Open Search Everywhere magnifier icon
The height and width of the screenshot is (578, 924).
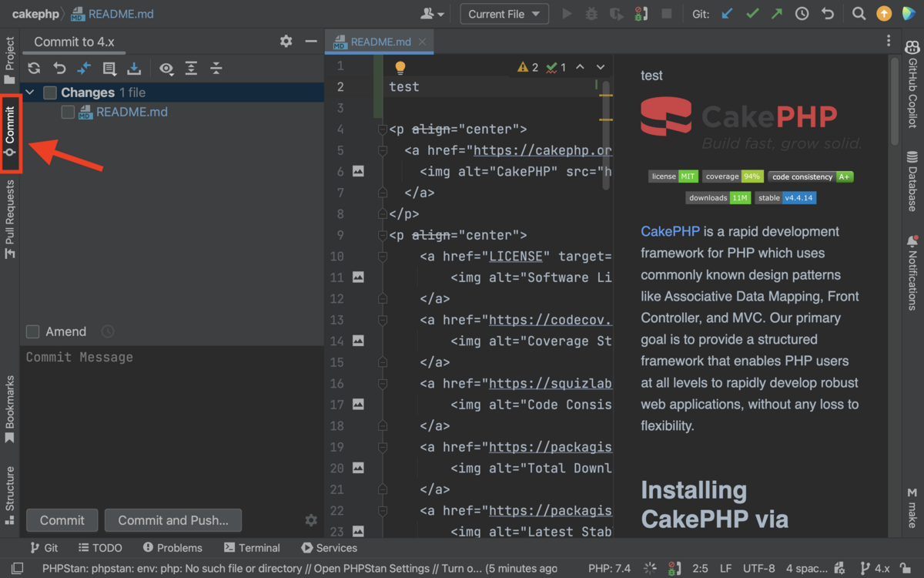tap(859, 14)
